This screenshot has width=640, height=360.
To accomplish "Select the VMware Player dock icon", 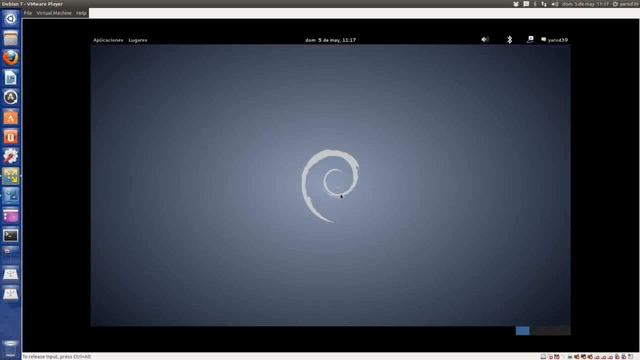I will [x=11, y=176].
